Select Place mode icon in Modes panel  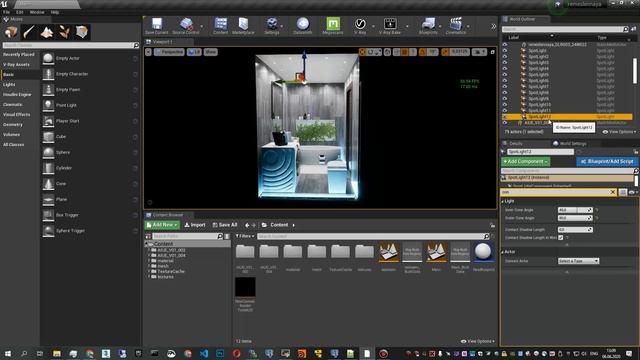tap(11, 32)
